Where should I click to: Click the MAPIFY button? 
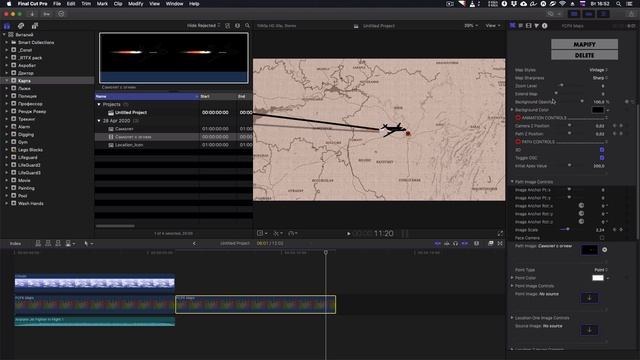(x=584, y=44)
